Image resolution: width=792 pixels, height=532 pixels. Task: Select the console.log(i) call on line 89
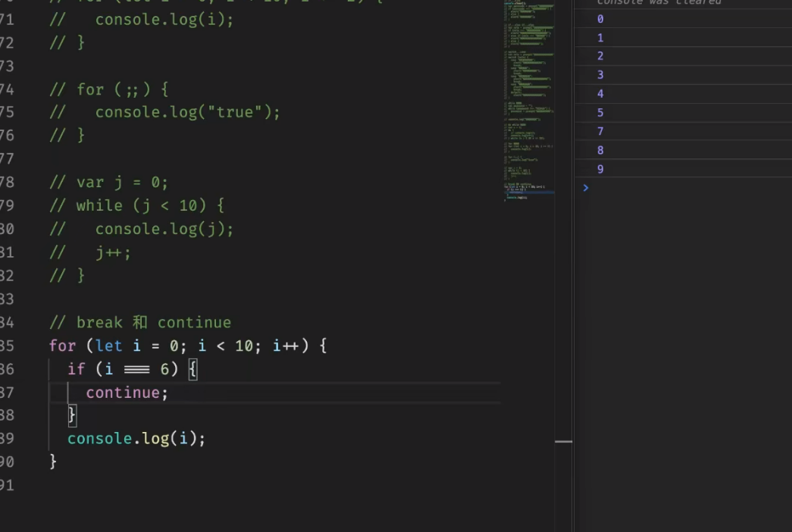click(135, 438)
